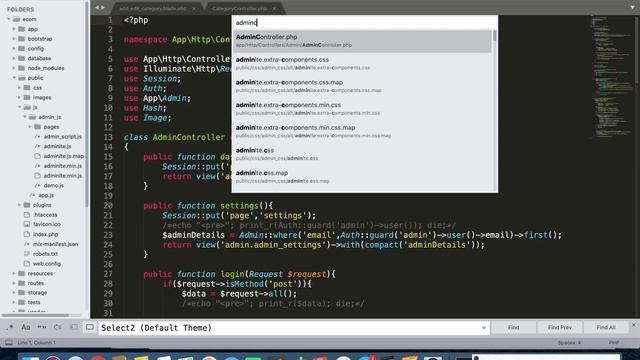The height and width of the screenshot is (360, 640).
Task: Expand the app folder arrow
Action: coord(14,29)
